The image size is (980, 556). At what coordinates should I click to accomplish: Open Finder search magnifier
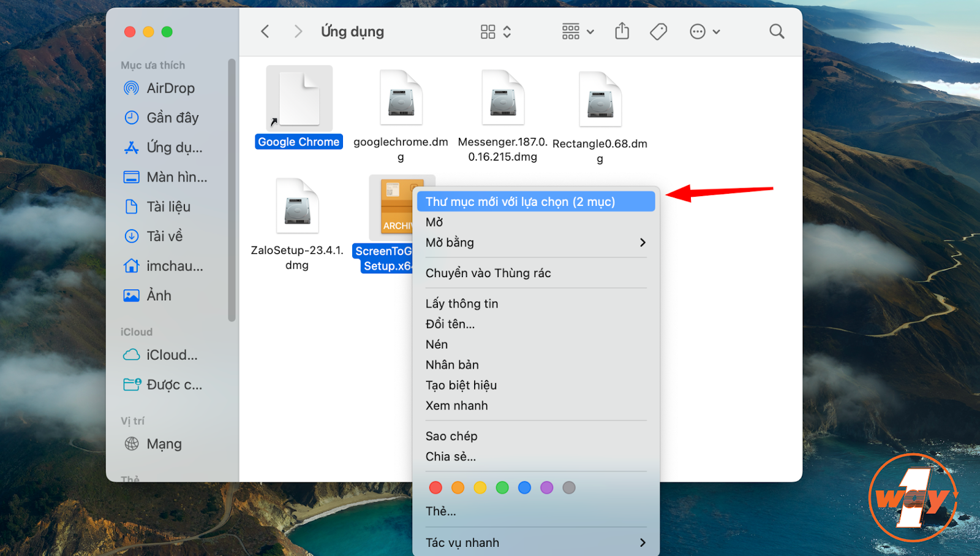tap(777, 31)
